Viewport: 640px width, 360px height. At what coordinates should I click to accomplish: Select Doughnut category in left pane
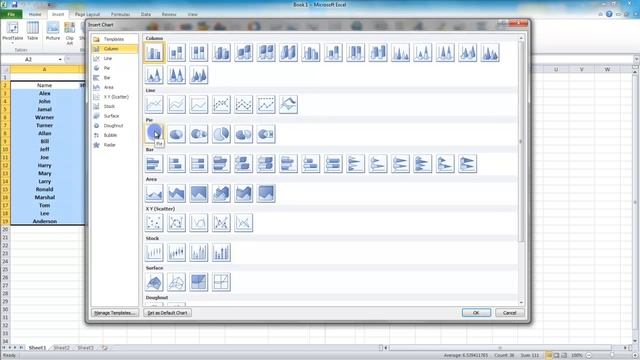[115, 126]
